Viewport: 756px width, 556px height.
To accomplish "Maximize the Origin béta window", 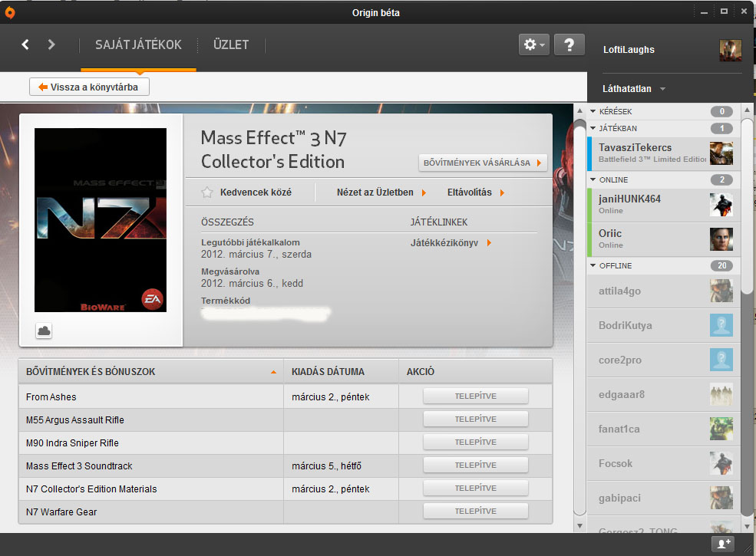I will 724,12.
